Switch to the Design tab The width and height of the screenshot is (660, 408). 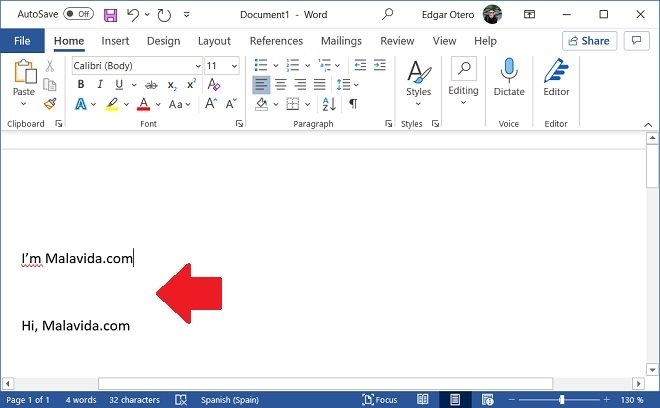coord(163,41)
